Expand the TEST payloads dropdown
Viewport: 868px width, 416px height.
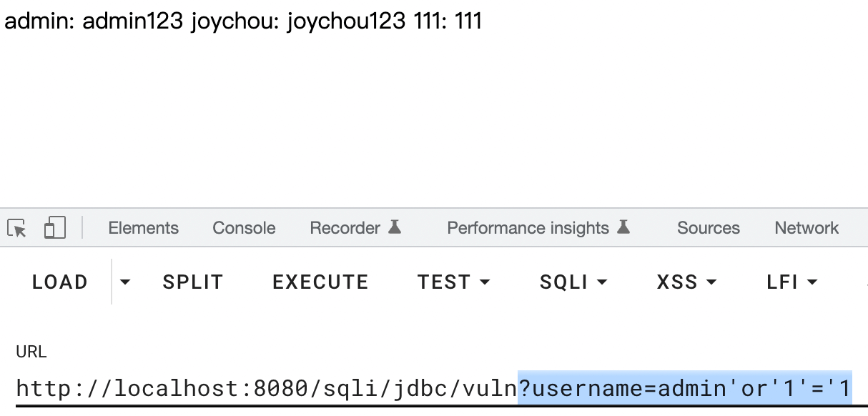point(485,282)
